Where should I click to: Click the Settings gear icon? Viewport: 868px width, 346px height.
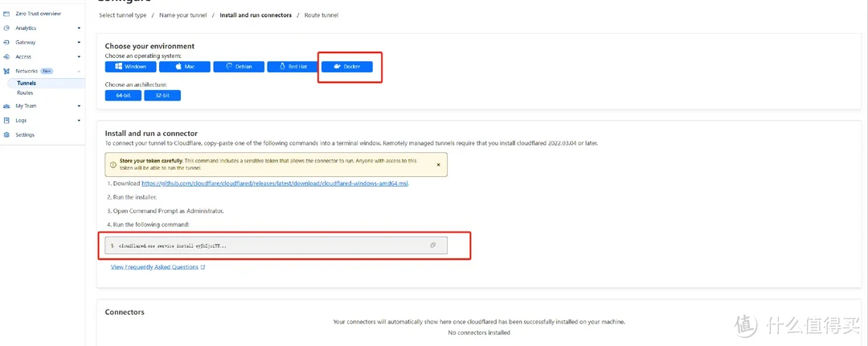[x=6, y=135]
